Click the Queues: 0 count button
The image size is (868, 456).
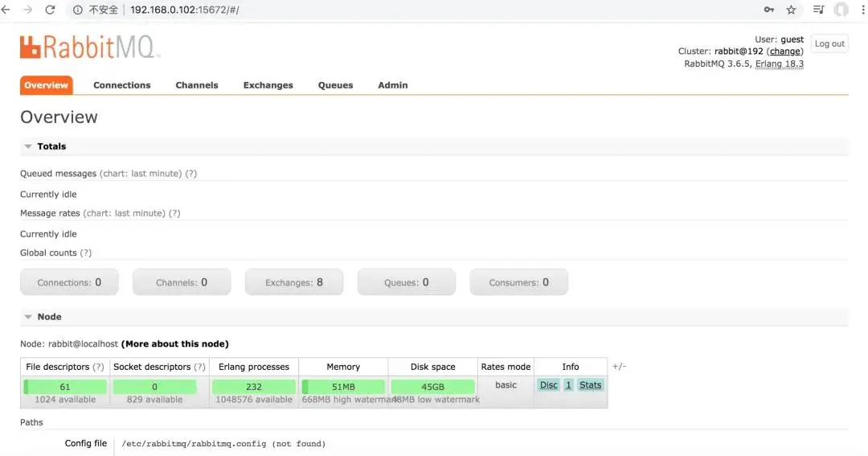point(407,282)
